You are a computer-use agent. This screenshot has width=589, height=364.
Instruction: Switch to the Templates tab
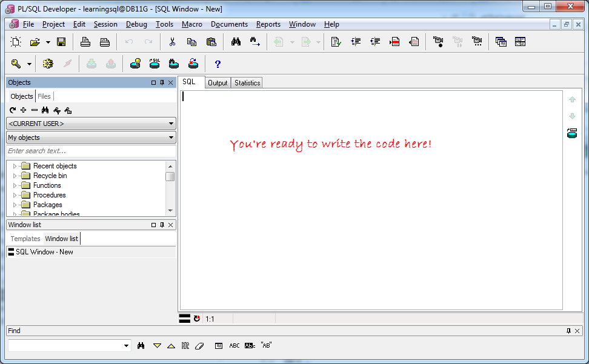(25, 239)
